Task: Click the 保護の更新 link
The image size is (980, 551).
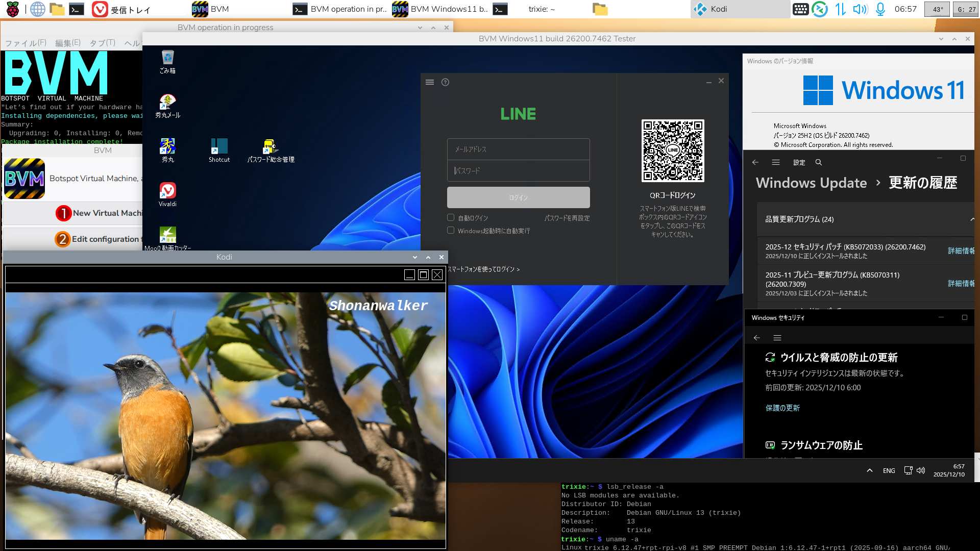Action: [782, 408]
